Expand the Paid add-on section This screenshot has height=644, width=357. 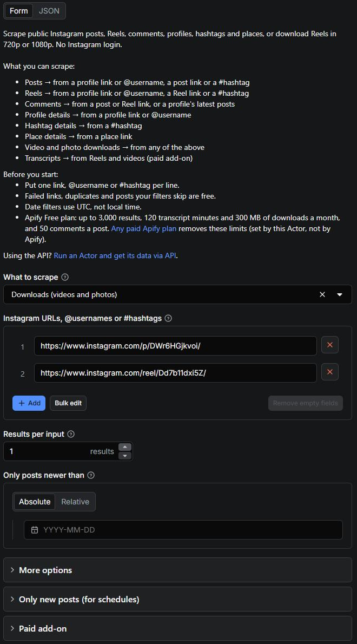point(177,628)
